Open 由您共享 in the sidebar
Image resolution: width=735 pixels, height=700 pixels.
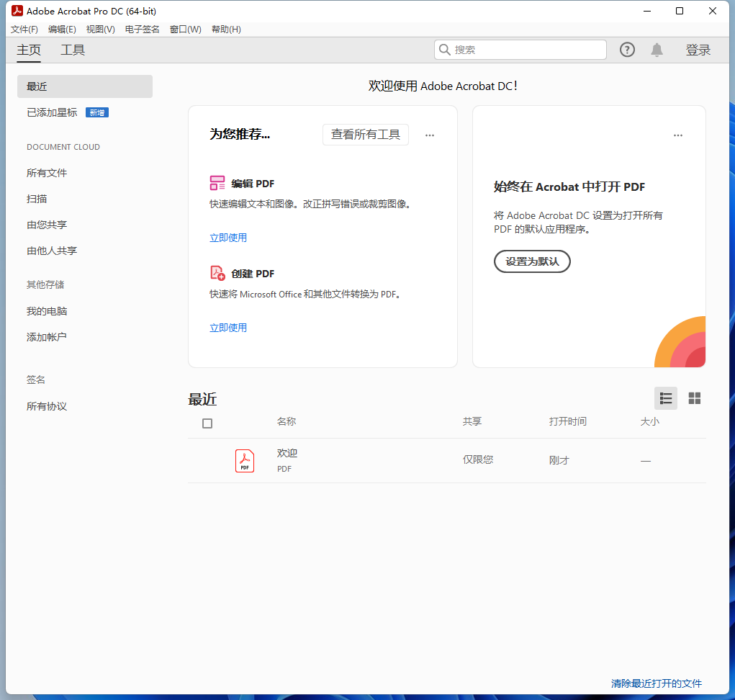(47, 225)
